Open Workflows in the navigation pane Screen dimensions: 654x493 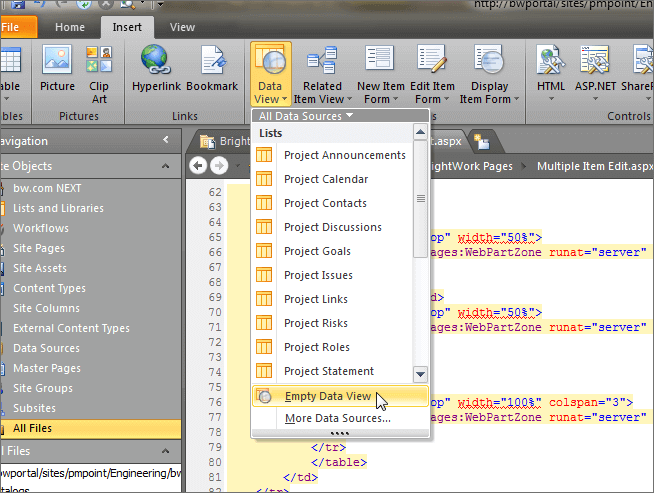tap(41, 228)
